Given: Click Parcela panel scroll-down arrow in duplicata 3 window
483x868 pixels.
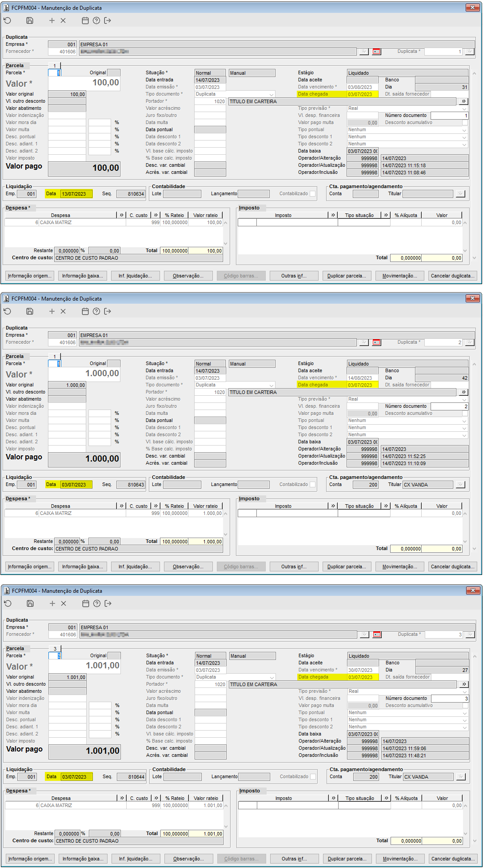Looking at the screenshot, I should click(x=475, y=841).
